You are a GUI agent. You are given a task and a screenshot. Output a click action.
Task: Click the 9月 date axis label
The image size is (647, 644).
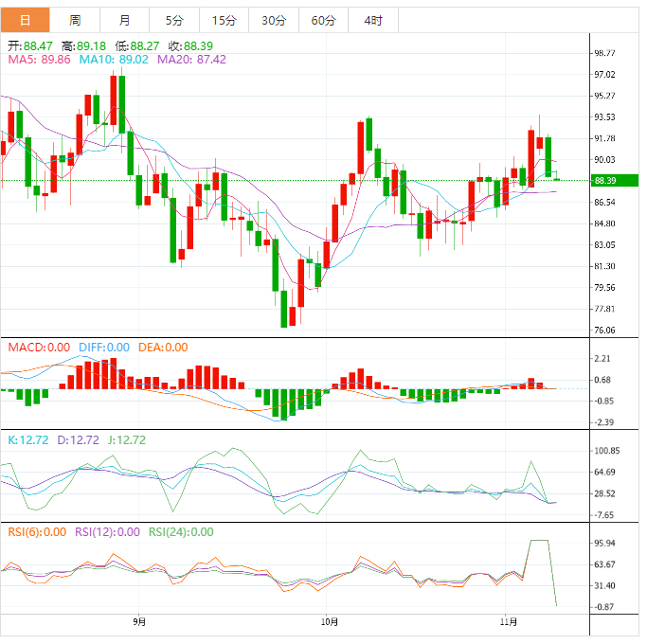coord(139,621)
